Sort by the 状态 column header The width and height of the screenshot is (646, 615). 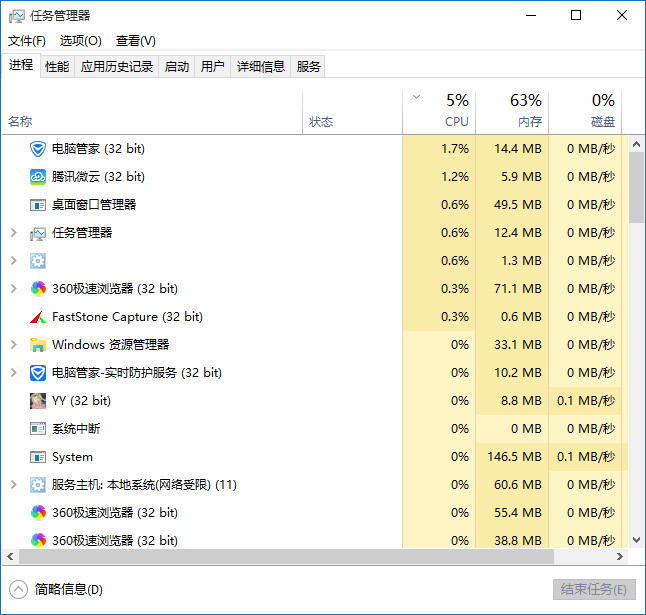click(x=353, y=113)
